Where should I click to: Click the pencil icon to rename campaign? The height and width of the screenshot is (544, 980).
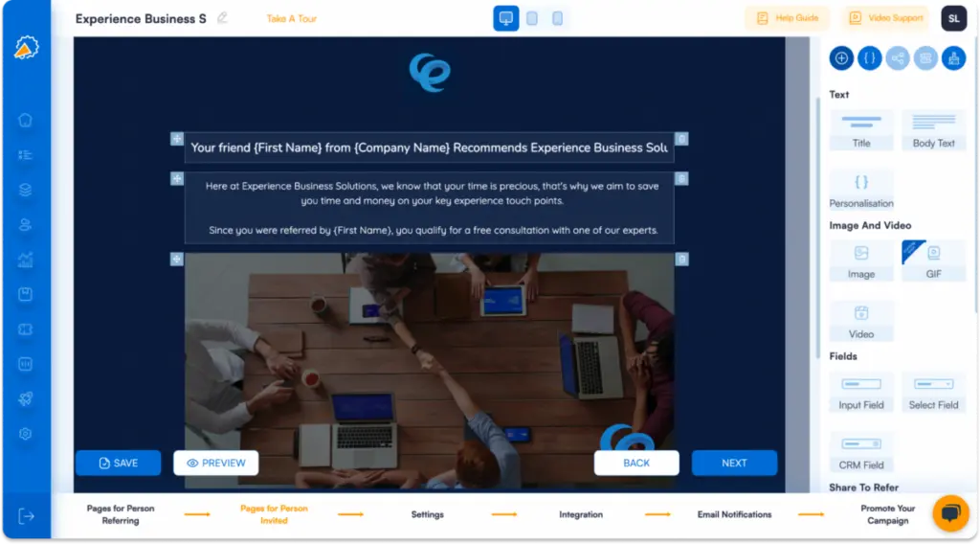[223, 18]
